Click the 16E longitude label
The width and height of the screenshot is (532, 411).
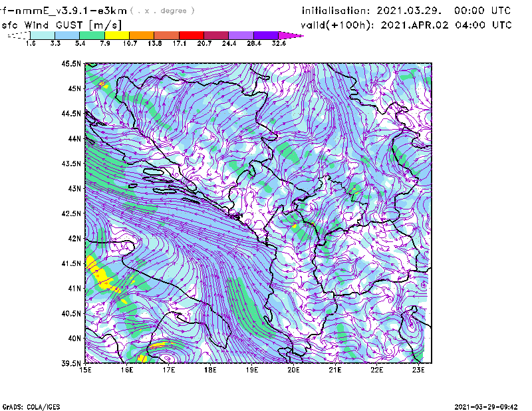pos(127,370)
